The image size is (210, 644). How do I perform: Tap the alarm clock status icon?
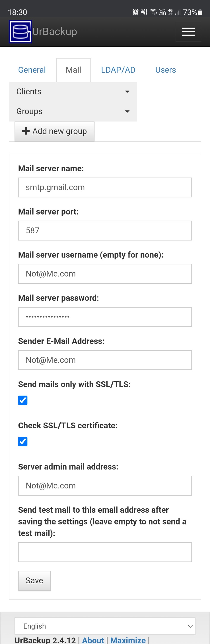pyautogui.click(x=135, y=12)
